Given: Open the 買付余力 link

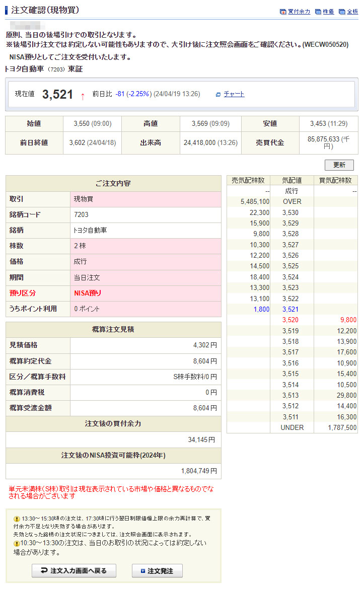Looking at the screenshot, I should click(x=299, y=12).
